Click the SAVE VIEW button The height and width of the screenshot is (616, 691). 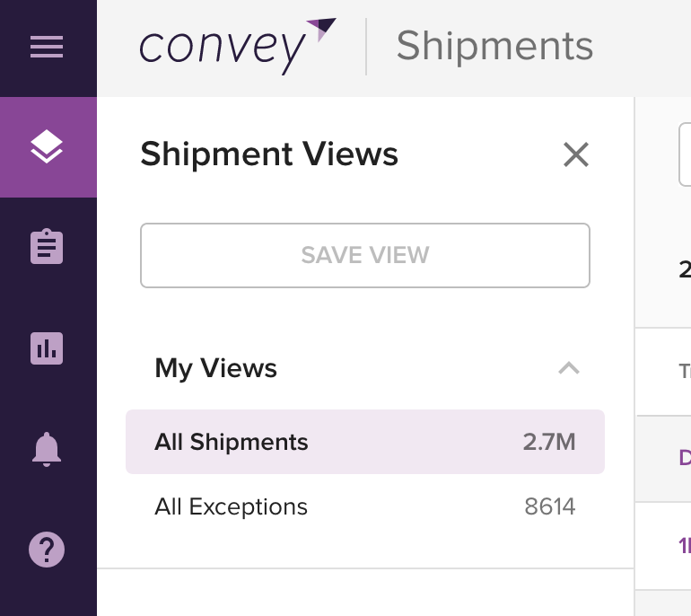point(365,255)
